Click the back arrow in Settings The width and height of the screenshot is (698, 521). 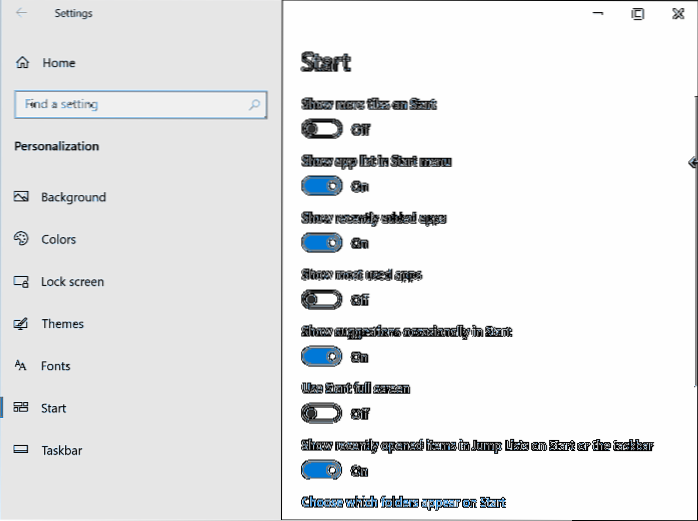22,13
